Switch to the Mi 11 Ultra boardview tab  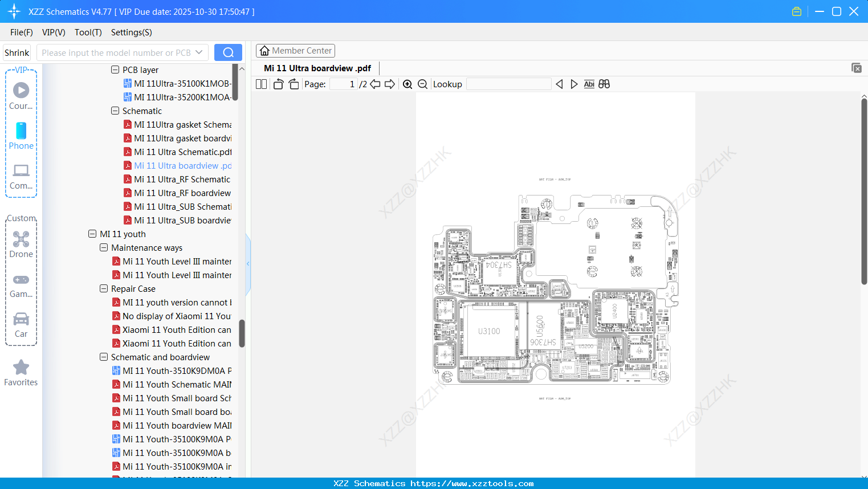click(x=317, y=68)
